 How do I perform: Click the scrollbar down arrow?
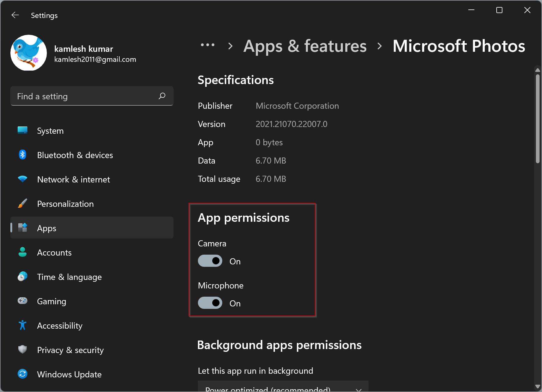pos(538,387)
